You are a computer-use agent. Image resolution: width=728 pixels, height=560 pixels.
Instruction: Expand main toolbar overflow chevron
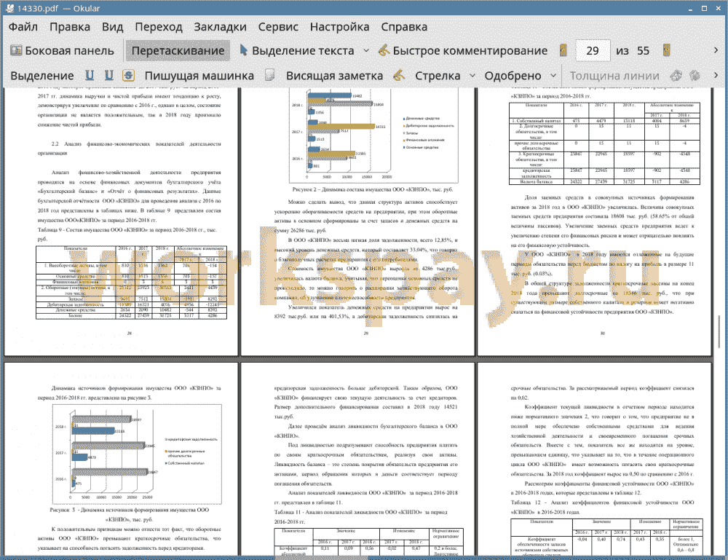716,50
